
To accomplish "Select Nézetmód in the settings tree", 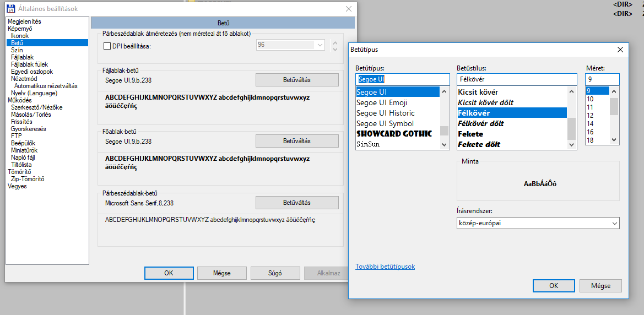I will coord(24,78).
